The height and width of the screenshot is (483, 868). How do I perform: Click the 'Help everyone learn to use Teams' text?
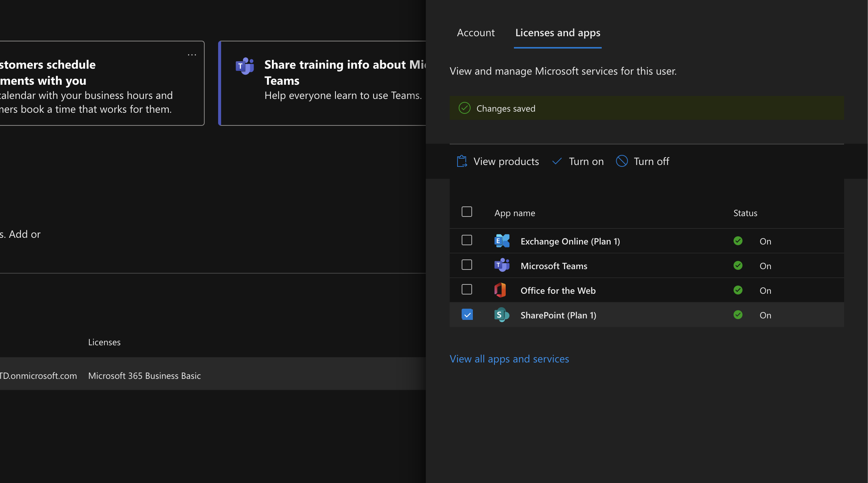point(343,96)
